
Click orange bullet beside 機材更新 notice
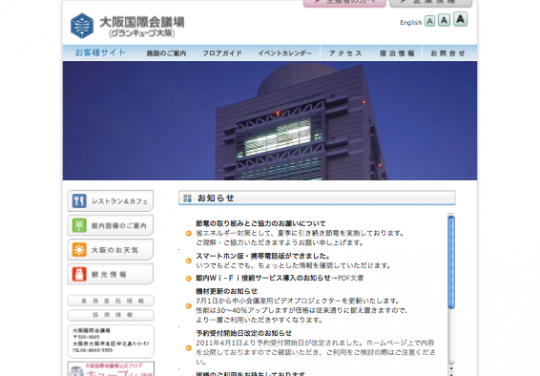pyautogui.click(x=188, y=306)
